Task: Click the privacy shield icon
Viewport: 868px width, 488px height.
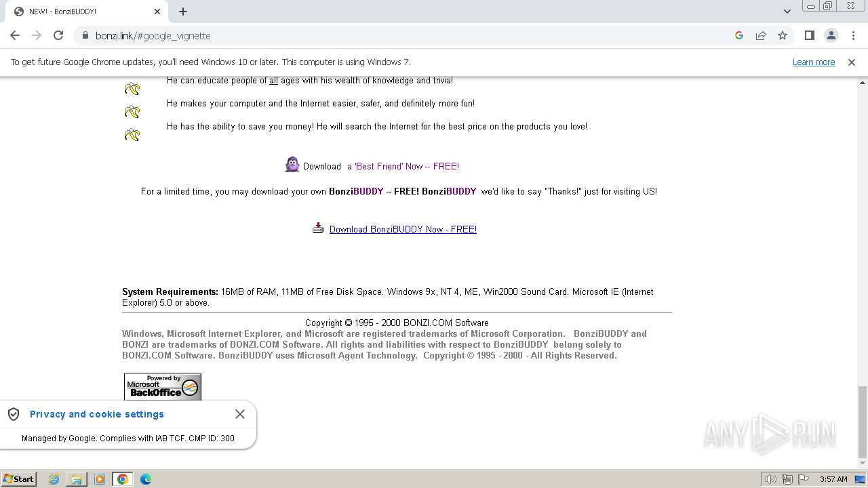Action: [14, 414]
